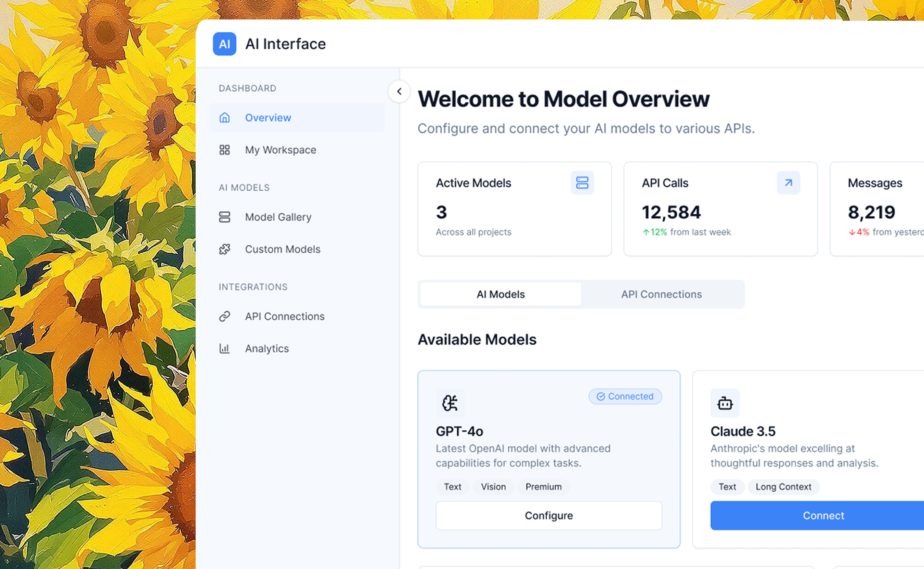Viewport: 924px width, 569px height.
Task: Click the blue AI logo icon
Action: point(224,44)
